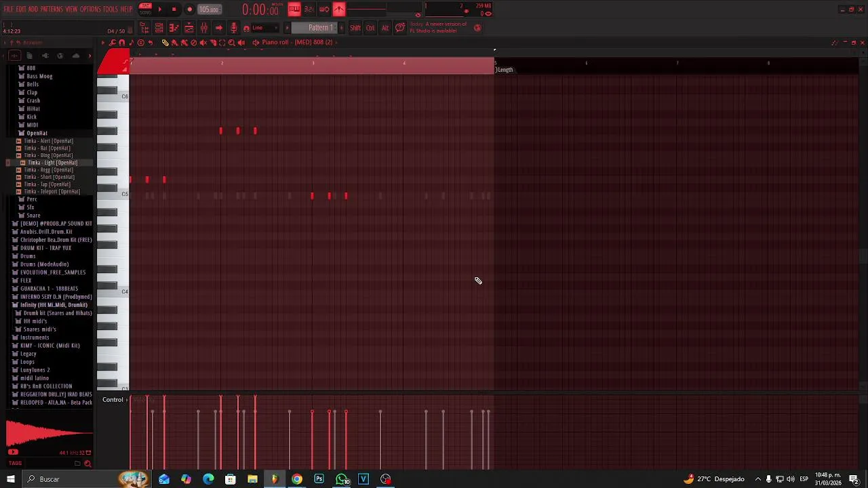Click the browser search magnifier icon
868x488 pixels.
coord(87,464)
